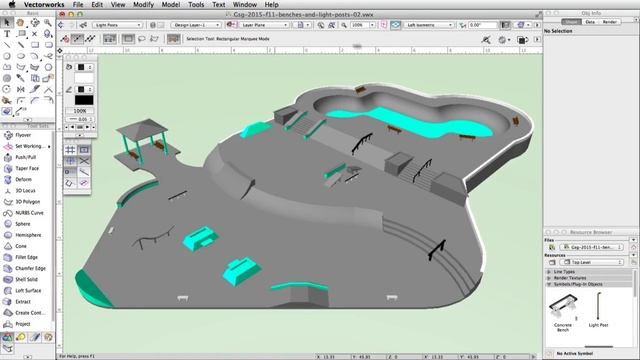
Task: Open the Layer Plane dropdown
Action: [x=264, y=25]
